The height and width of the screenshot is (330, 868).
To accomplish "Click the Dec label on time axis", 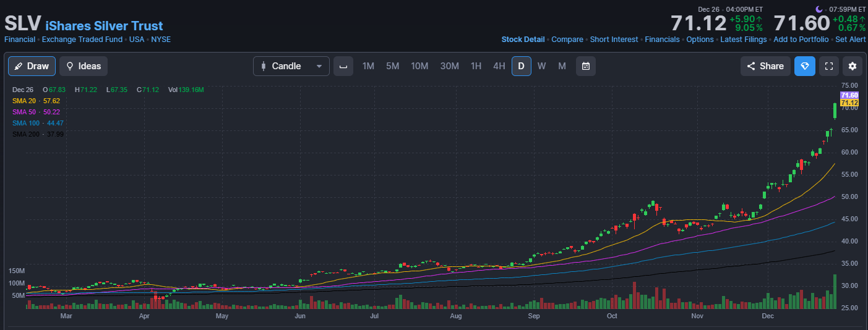I will point(768,316).
